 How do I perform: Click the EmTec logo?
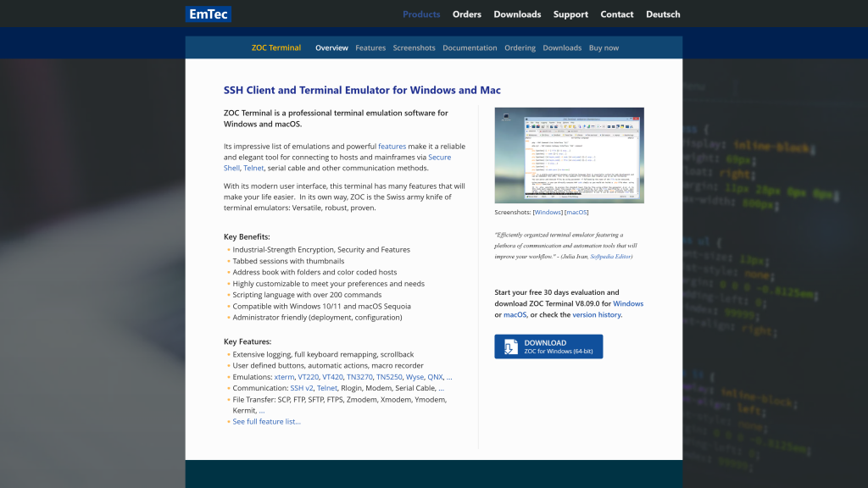[x=209, y=14]
